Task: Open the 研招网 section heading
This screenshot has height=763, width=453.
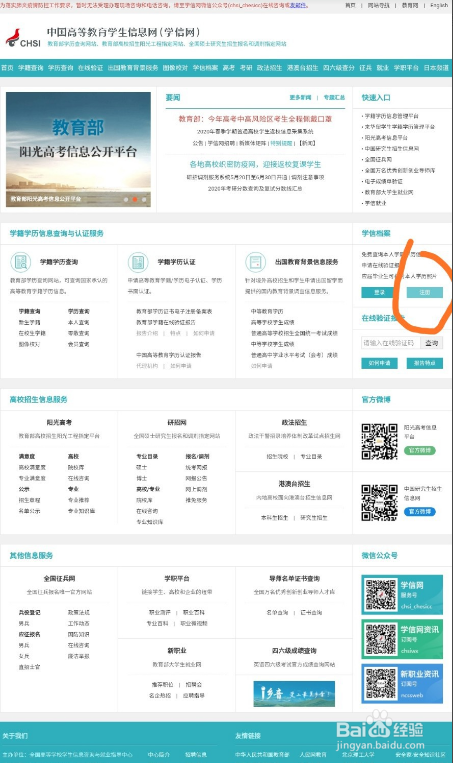Action: click(177, 422)
